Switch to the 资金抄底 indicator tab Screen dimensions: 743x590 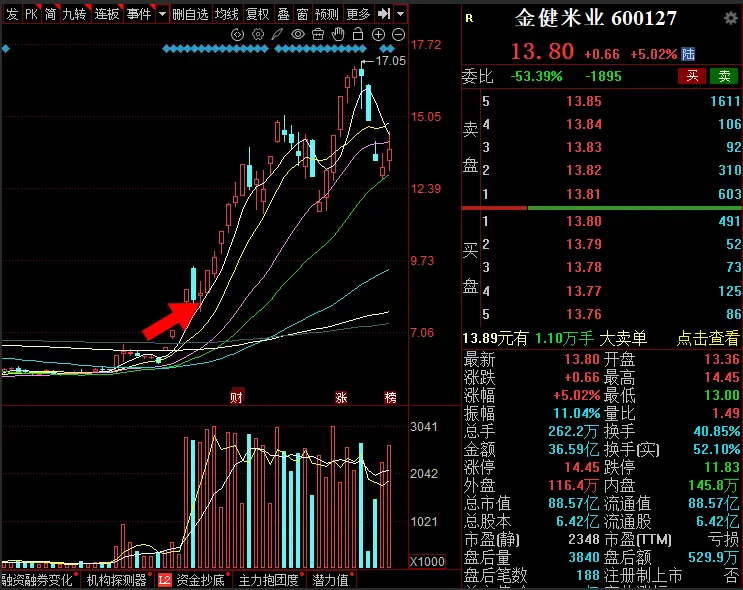pyautogui.click(x=201, y=580)
